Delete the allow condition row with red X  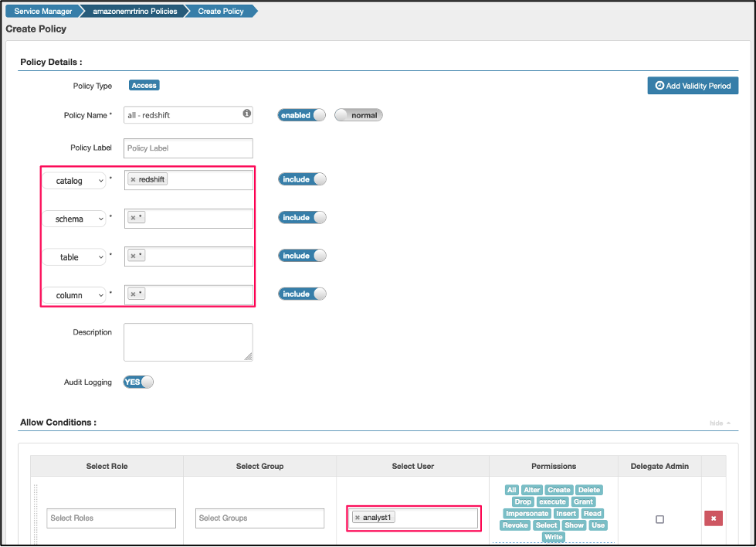coord(713,518)
